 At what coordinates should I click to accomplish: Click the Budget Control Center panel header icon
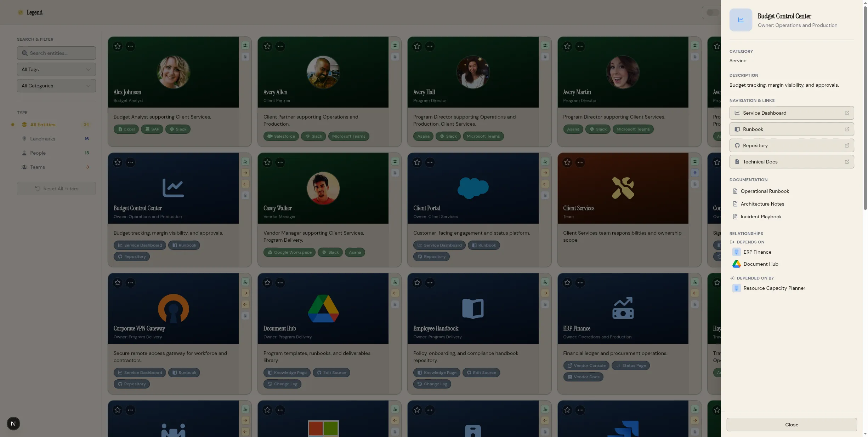741,20
